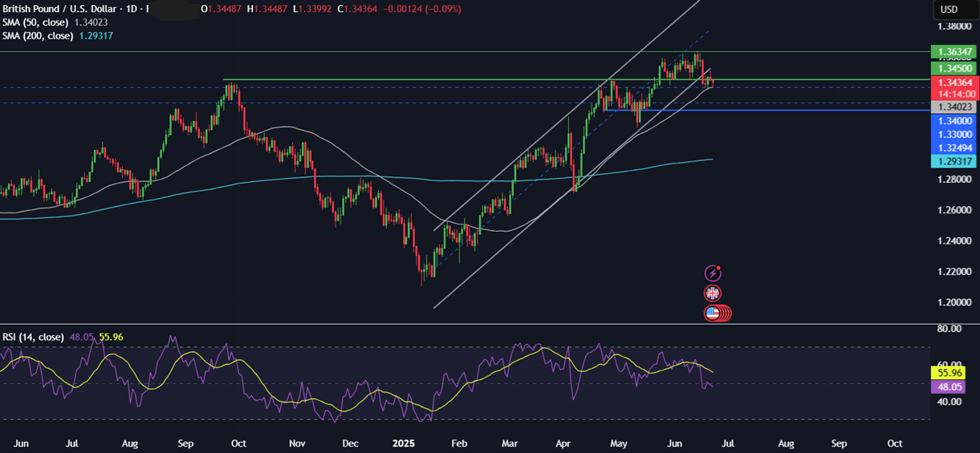980x453 pixels.
Task: Click the 80.00 RSI scale value
Action: [x=950, y=329]
